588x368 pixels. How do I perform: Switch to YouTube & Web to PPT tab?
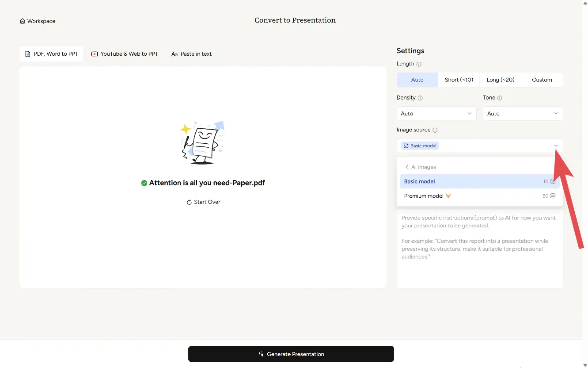coord(125,54)
